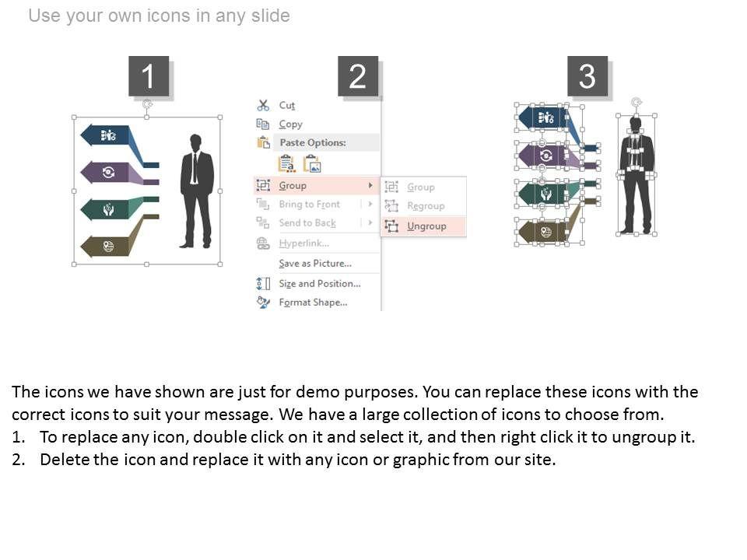
Task: Open Format Shape menu entry
Action: [313, 303]
